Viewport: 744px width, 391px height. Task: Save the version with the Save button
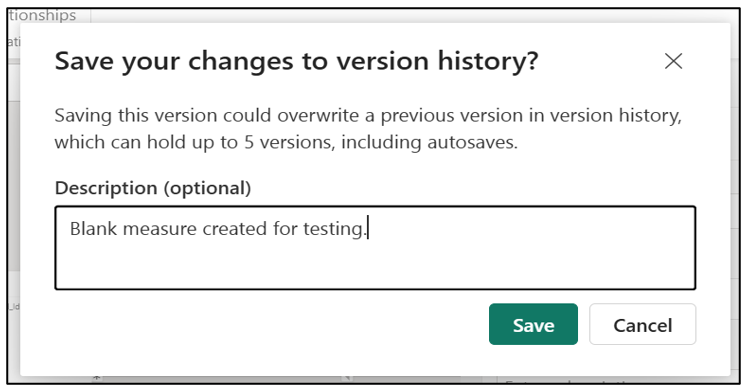click(x=533, y=325)
